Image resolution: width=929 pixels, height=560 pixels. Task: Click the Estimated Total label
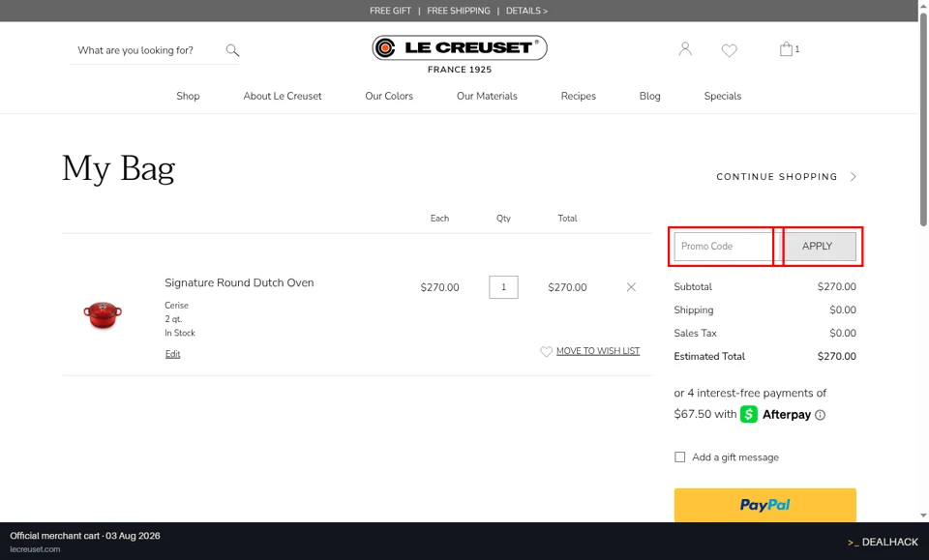point(709,356)
